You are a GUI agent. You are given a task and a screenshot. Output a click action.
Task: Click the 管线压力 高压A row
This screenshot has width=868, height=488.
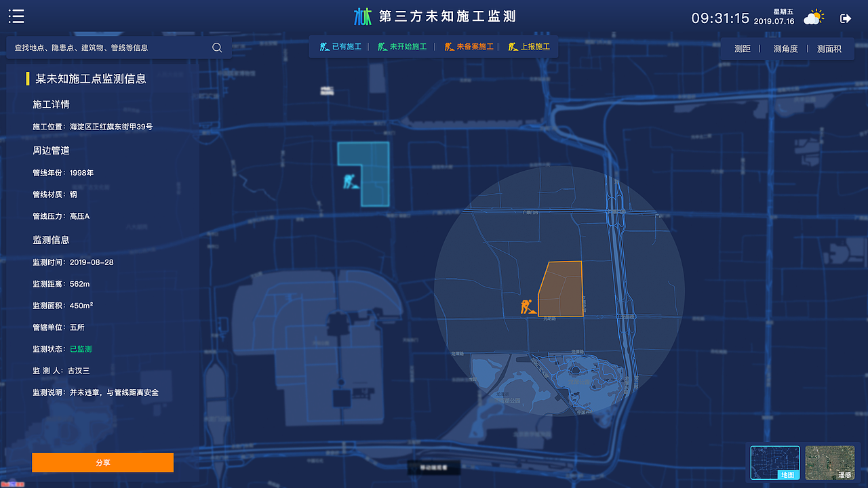[x=61, y=216]
